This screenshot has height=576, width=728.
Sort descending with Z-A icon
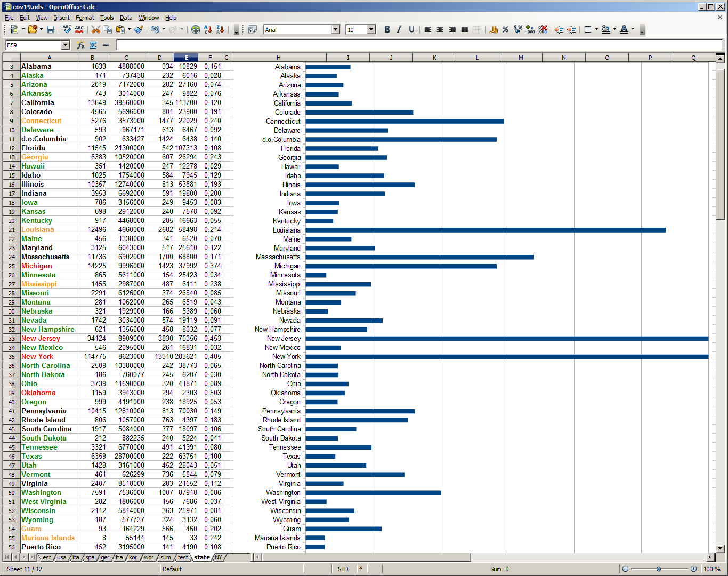pyautogui.click(x=220, y=29)
